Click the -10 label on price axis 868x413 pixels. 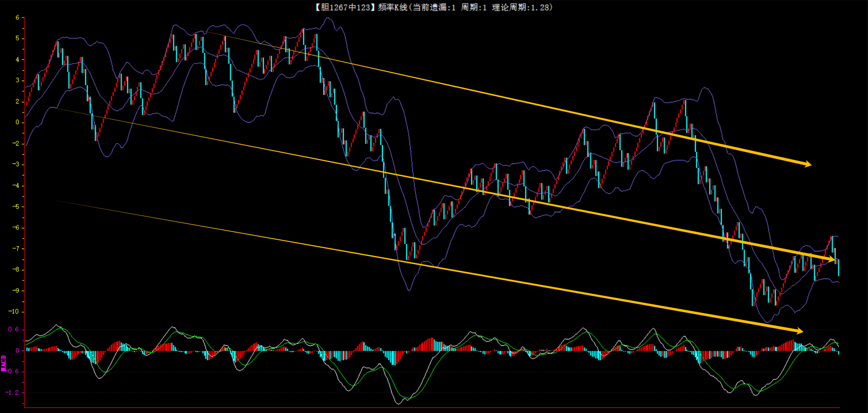[14, 312]
